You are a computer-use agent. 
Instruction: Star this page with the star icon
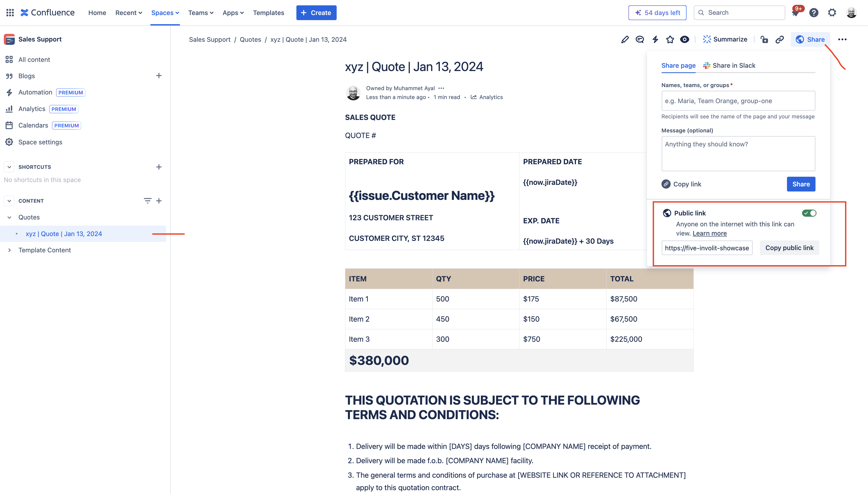(670, 39)
